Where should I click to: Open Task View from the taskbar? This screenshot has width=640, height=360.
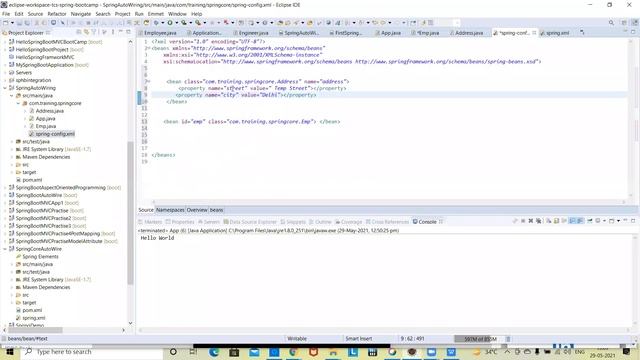click(x=193, y=352)
